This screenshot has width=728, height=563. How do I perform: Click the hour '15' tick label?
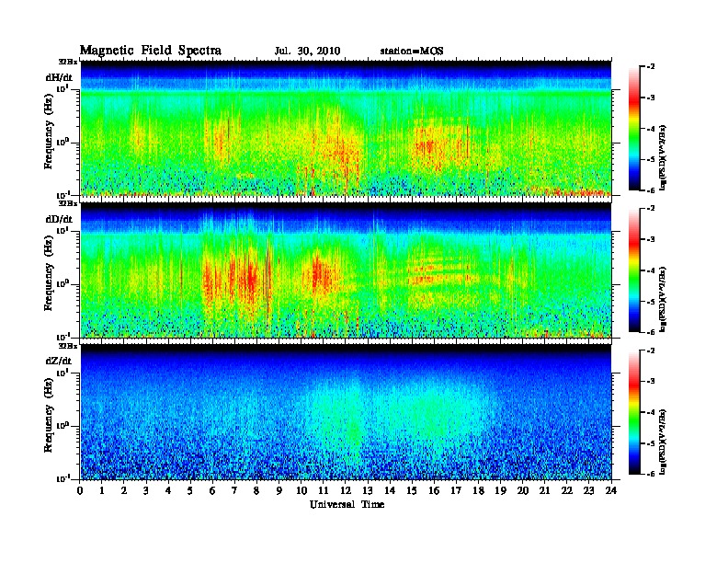click(412, 490)
